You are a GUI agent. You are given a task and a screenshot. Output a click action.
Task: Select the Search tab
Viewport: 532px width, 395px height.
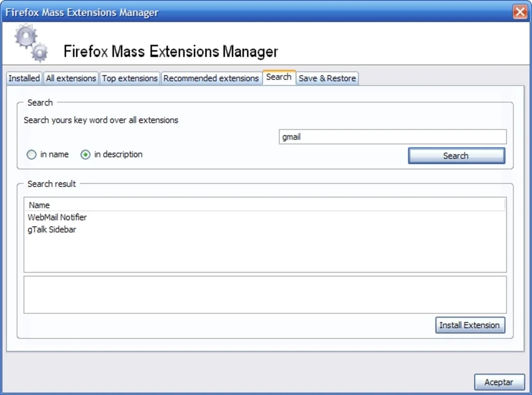click(x=279, y=77)
